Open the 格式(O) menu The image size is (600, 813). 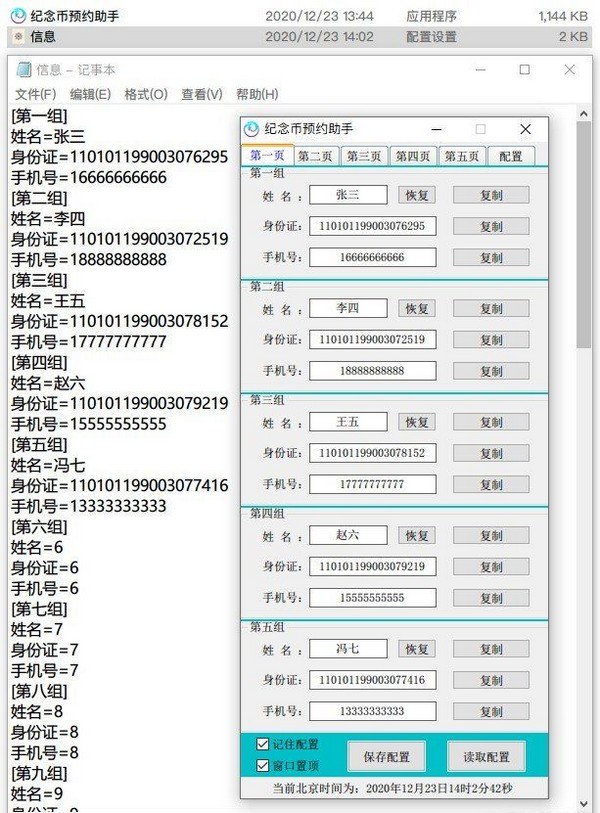[x=145, y=94]
